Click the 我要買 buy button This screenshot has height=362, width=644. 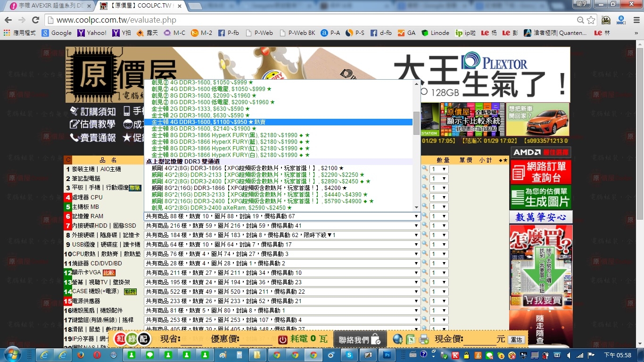tap(541, 300)
